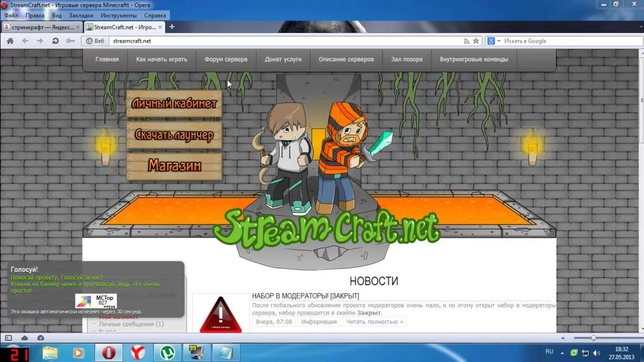Open the network tray icon
644x362 pixels.
tap(586, 352)
